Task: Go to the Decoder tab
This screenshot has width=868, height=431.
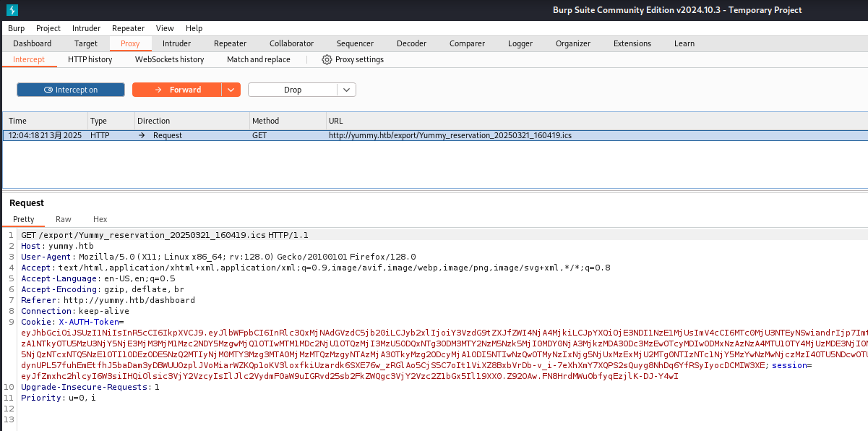Action: (411, 43)
